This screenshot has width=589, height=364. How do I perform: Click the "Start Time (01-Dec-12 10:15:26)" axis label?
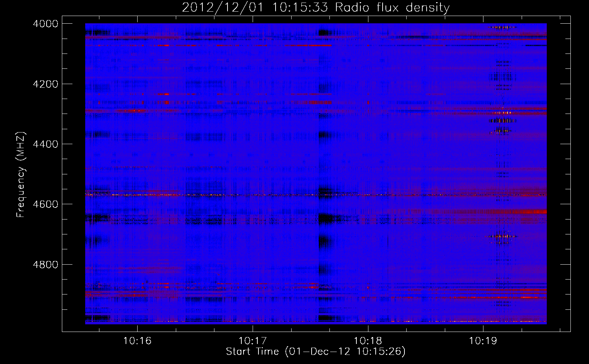point(316,352)
